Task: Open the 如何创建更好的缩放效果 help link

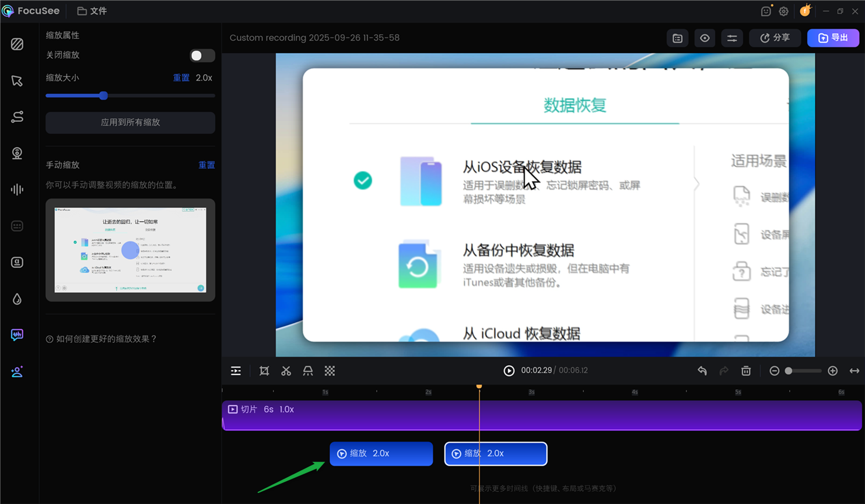Action: pyautogui.click(x=101, y=339)
